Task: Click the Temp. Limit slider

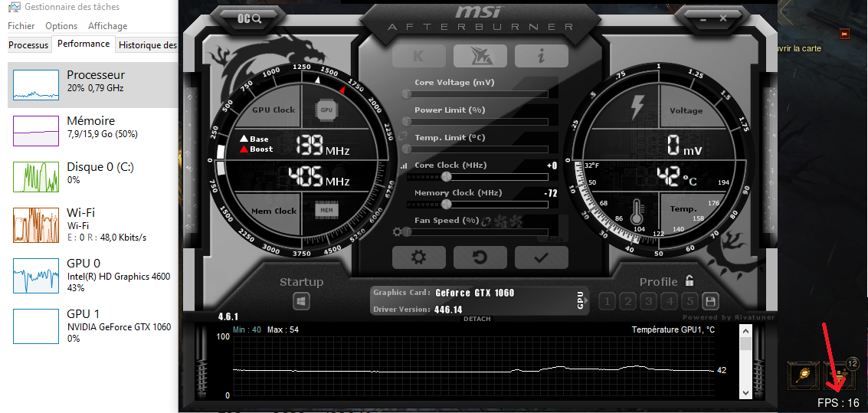Action: tap(477, 149)
